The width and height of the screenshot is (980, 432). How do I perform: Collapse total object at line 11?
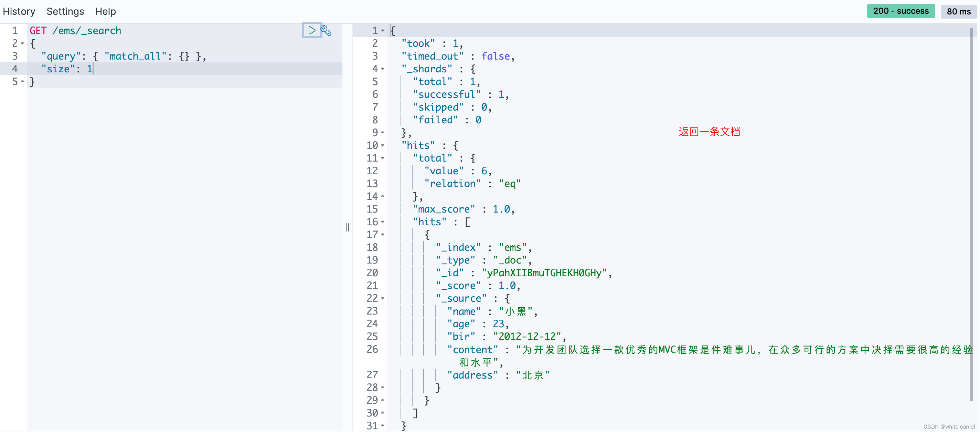(383, 158)
